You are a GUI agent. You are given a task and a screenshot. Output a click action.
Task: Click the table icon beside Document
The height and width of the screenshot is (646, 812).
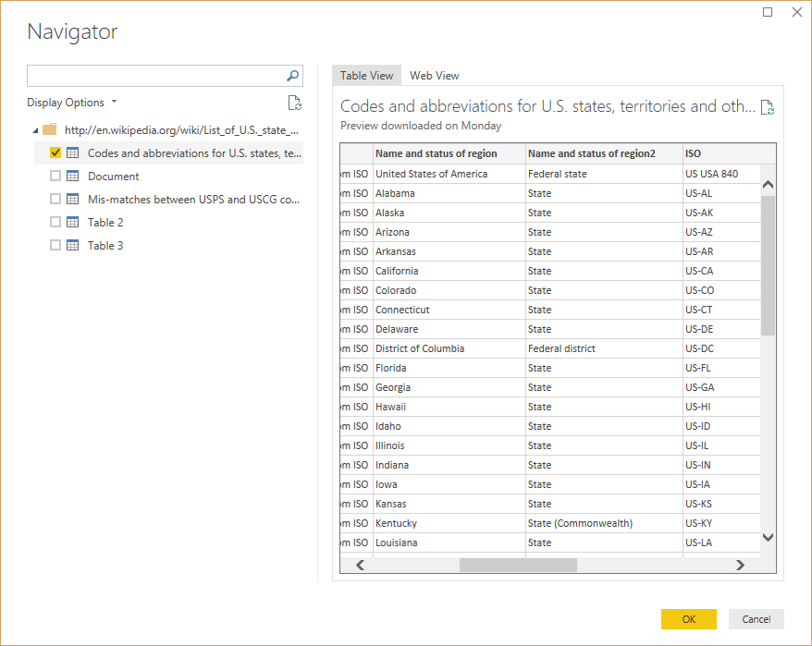pyautogui.click(x=72, y=176)
